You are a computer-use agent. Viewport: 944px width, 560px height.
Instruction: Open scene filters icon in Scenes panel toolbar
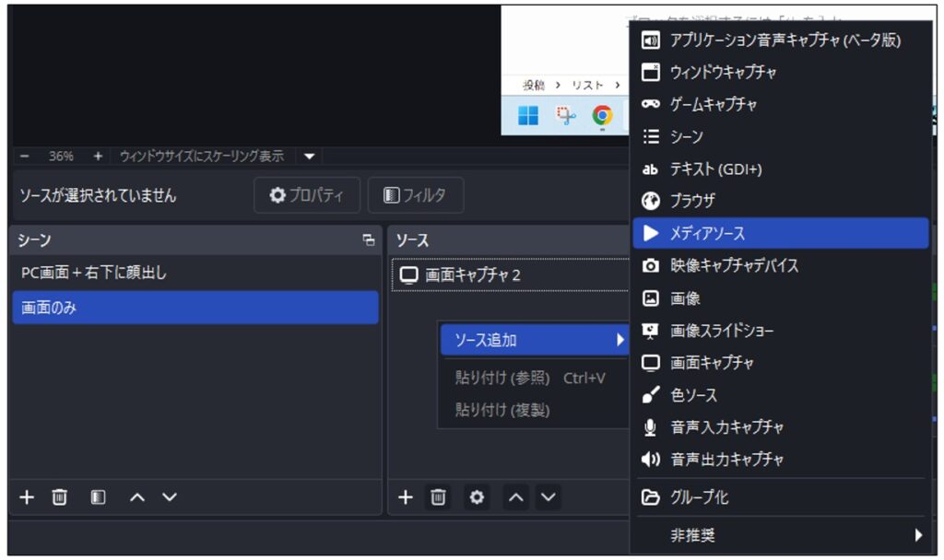[98, 497]
